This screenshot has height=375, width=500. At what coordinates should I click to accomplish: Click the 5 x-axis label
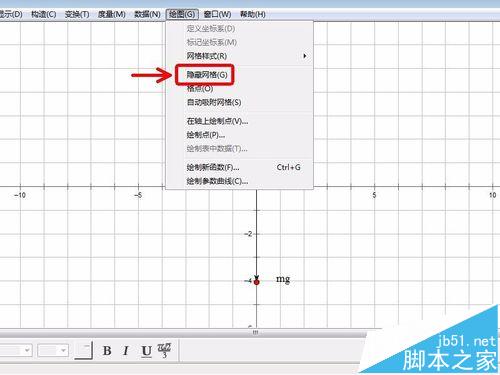point(374,195)
